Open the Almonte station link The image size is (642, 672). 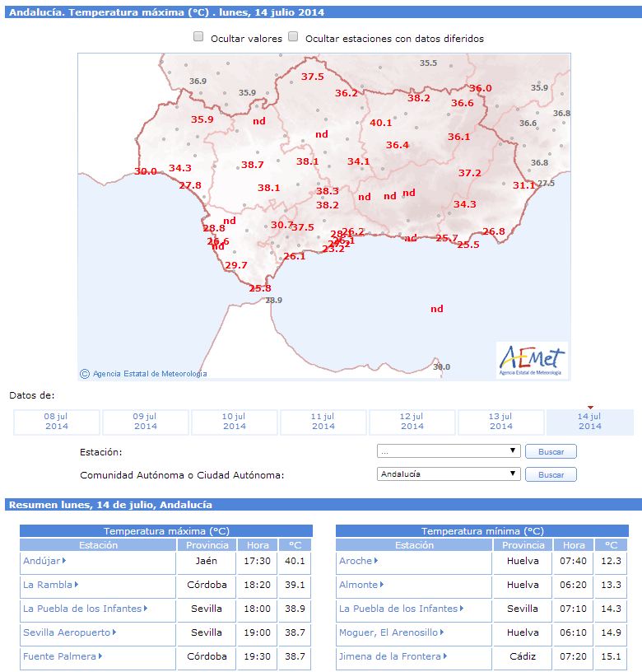[x=361, y=585]
